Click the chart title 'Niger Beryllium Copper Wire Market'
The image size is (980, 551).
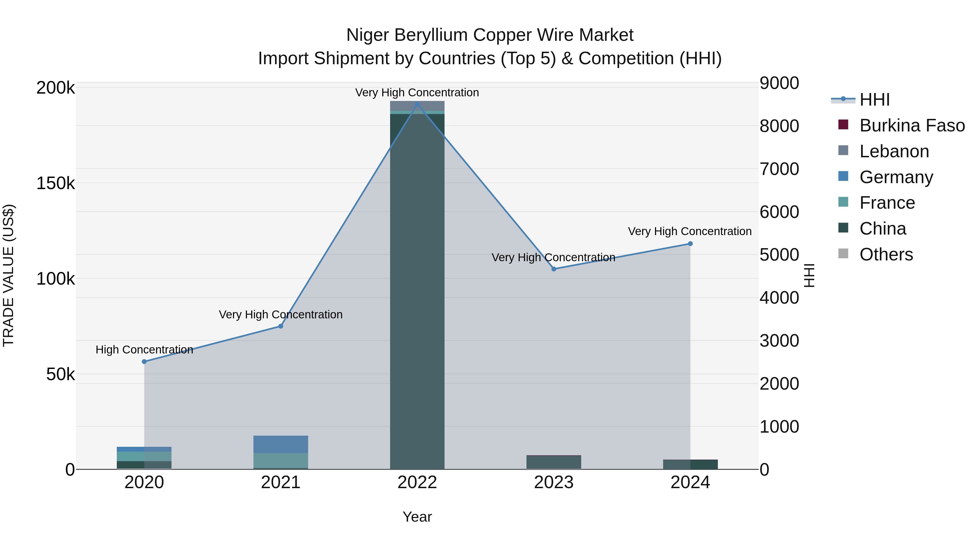[490, 35]
